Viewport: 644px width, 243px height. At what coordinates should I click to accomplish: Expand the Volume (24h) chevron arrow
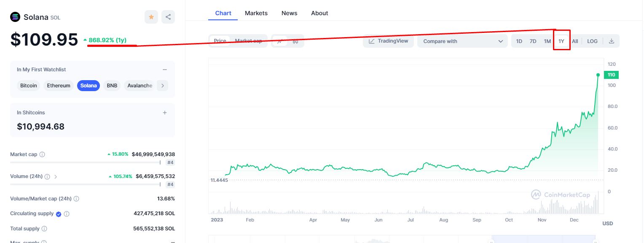56,176
